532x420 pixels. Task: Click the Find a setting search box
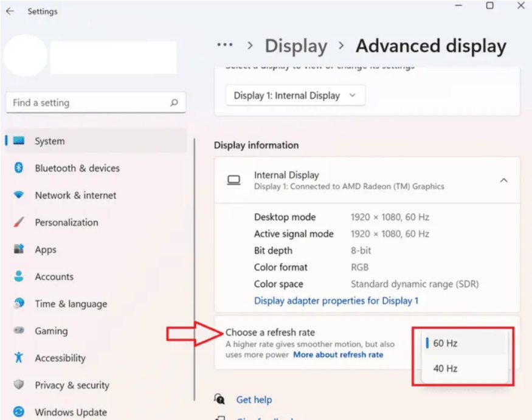(x=88, y=103)
